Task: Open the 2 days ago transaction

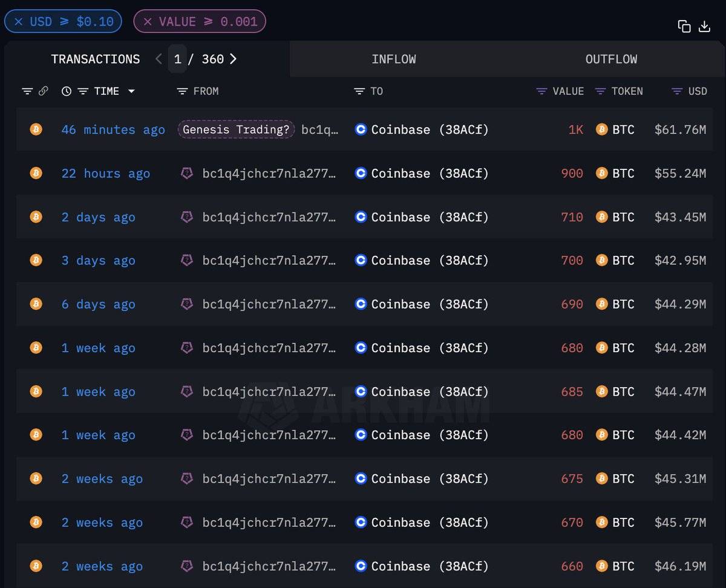Action: tap(98, 217)
